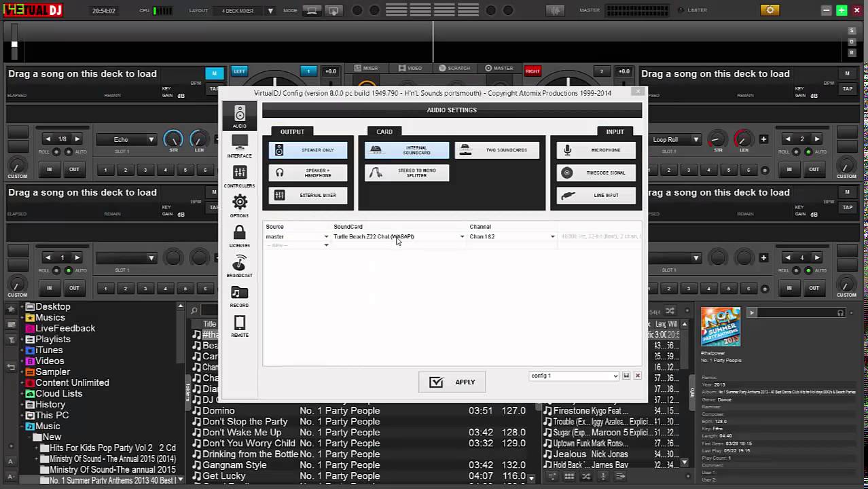
Task: Select Stereo to Mono Splitter option
Action: click(x=407, y=173)
